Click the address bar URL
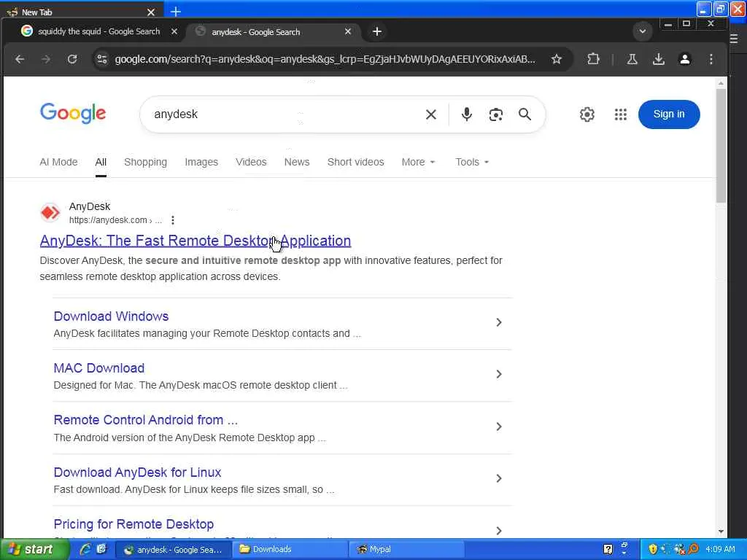This screenshot has width=747, height=560. click(x=325, y=59)
